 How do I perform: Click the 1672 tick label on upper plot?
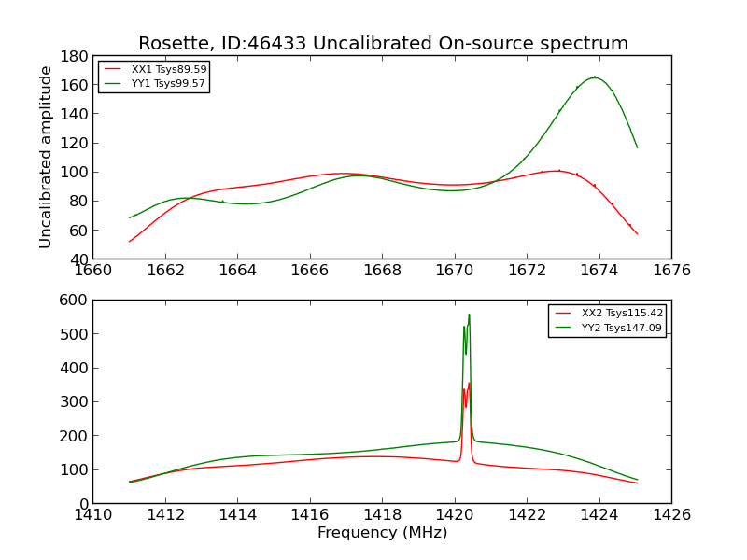coord(527,271)
